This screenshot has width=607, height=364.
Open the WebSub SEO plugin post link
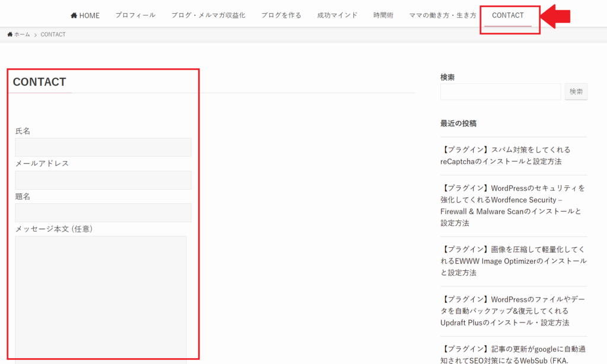[x=513, y=355]
